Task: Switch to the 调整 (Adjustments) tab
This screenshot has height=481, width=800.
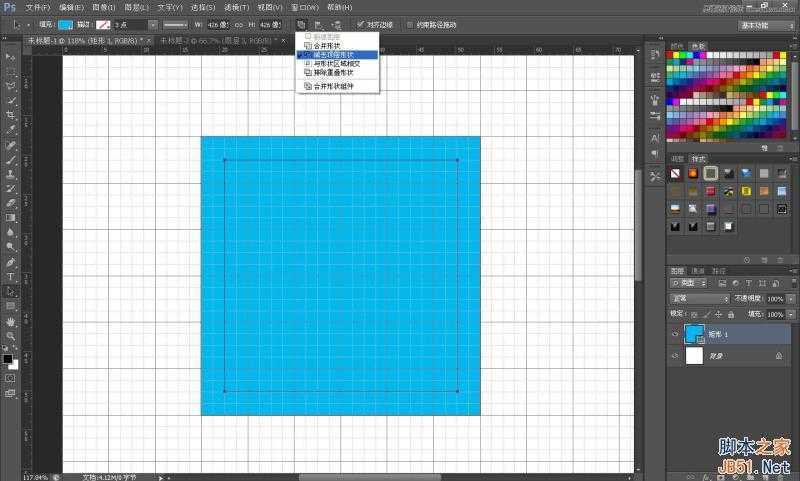Action: coord(677,159)
